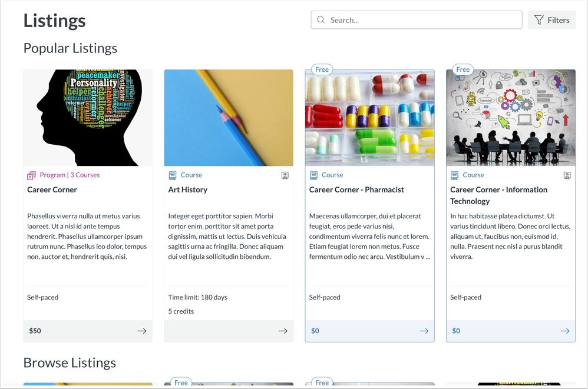This screenshot has height=389, width=588.
Task: Click the certificate badge icon on Art History card
Action: coord(285,175)
